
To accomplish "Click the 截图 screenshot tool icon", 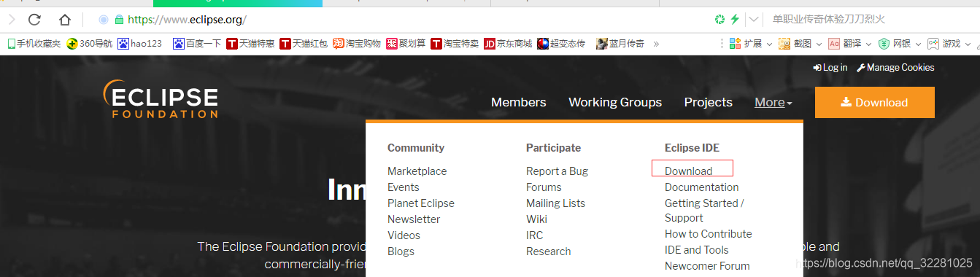I will tap(784, 44).
